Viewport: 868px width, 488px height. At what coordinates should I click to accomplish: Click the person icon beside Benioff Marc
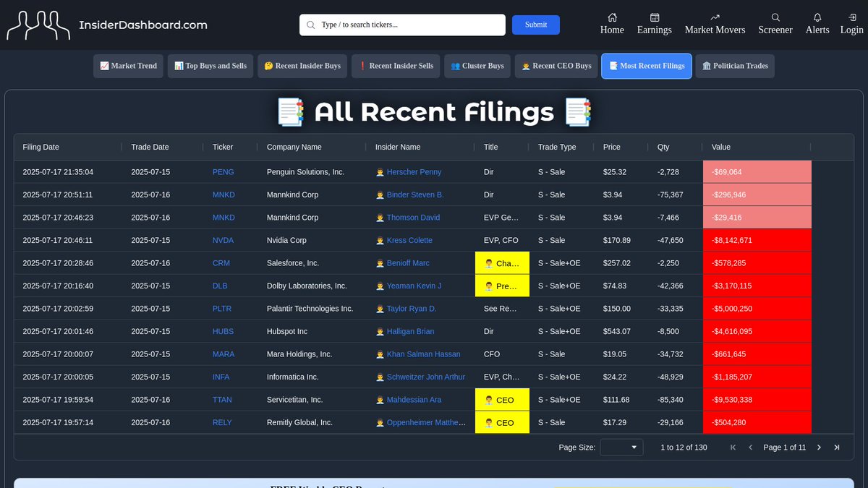click(380, 263)
